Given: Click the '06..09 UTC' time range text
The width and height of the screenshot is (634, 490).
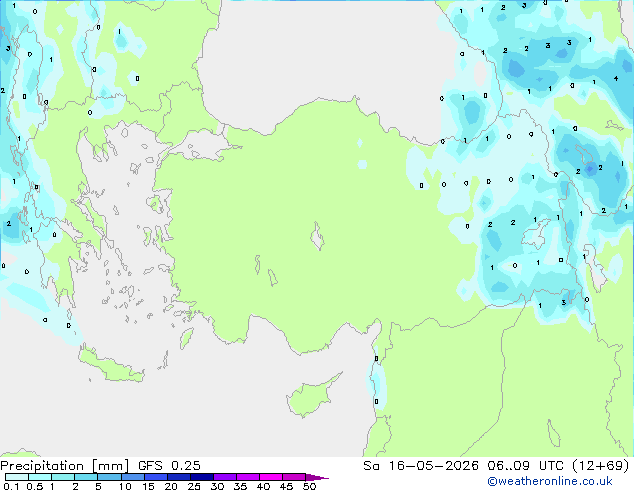Looking at the screenshot, I should coord(525,466).
